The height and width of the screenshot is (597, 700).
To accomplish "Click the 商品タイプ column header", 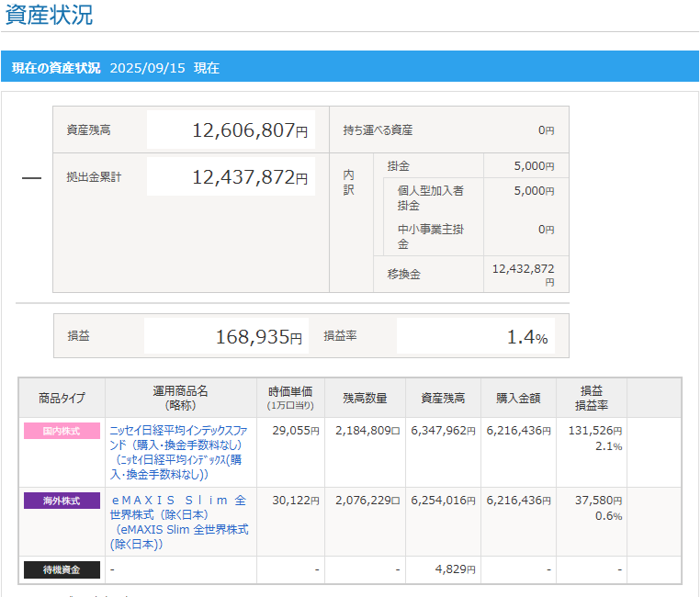I will click(62, 398).
